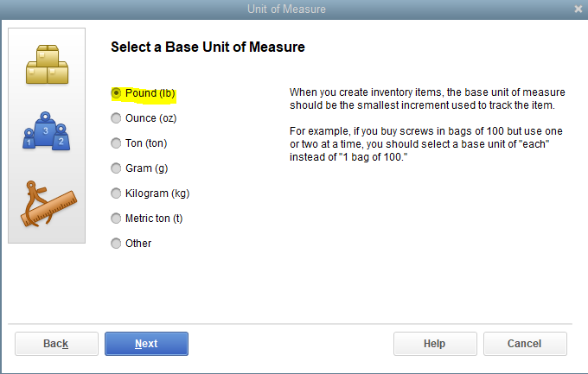Go Back to the previous step
588x374 pixels.
[x=56, y=344]
